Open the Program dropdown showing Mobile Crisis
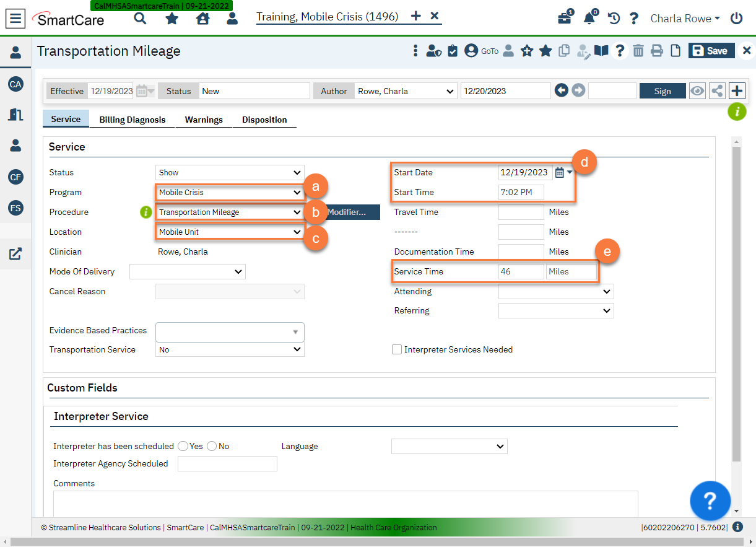Viewport: 756px width, 547px height. pos(229,193)
